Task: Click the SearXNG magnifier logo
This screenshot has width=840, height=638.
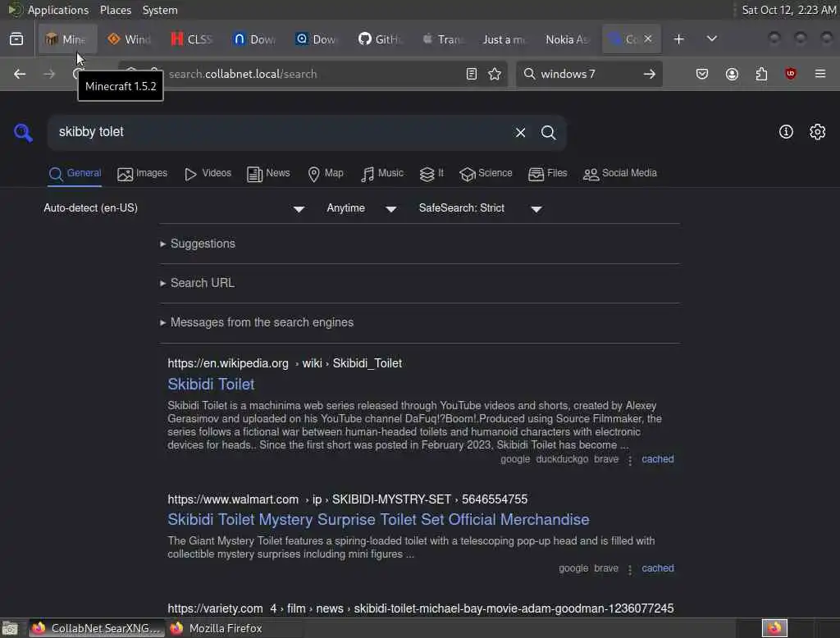Action: [x=23, y=132]
